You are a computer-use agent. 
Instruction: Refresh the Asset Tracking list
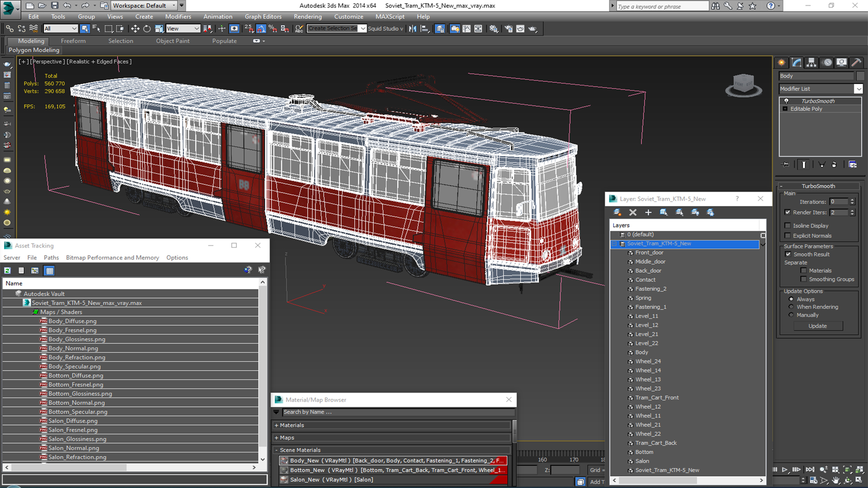pos(7,271)
